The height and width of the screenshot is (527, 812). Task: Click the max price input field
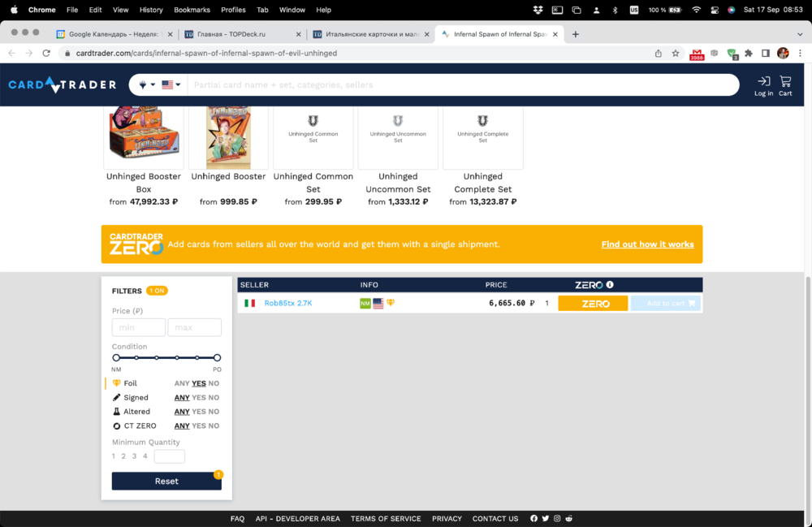(194, 326)
